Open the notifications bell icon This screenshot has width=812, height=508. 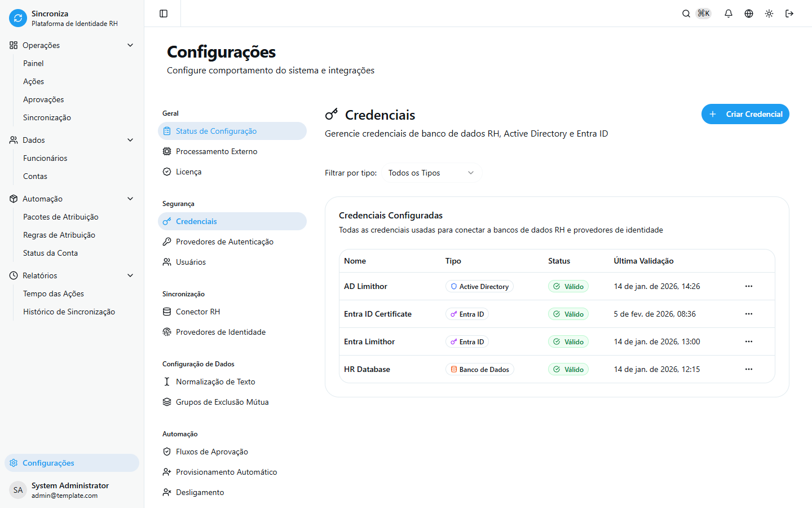pos(728,13)
